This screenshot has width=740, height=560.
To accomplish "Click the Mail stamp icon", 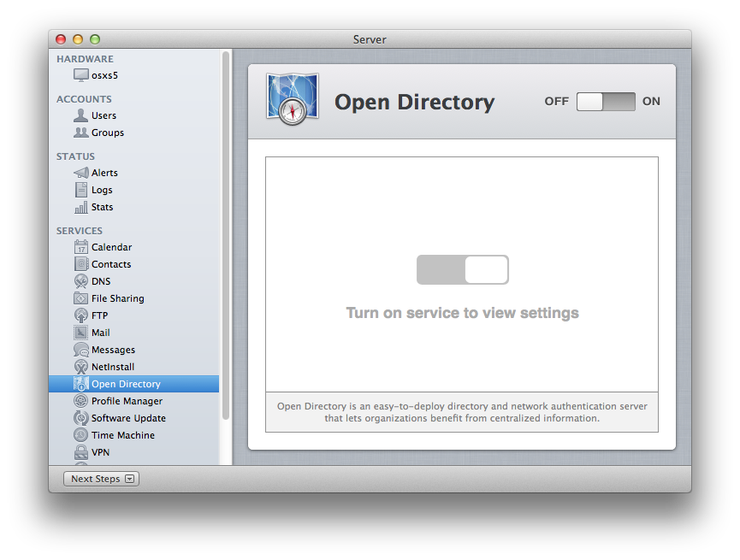I will pyautogui.click(x=80, y=333).
